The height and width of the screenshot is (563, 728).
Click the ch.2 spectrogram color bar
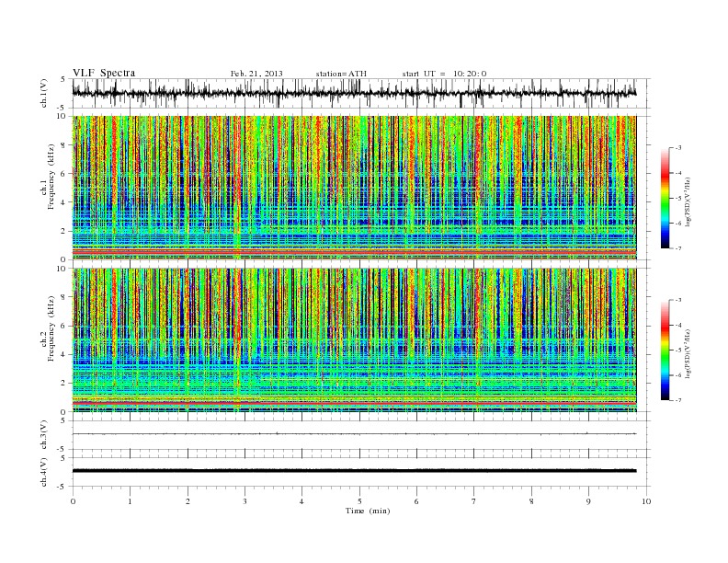click(665, 350)
